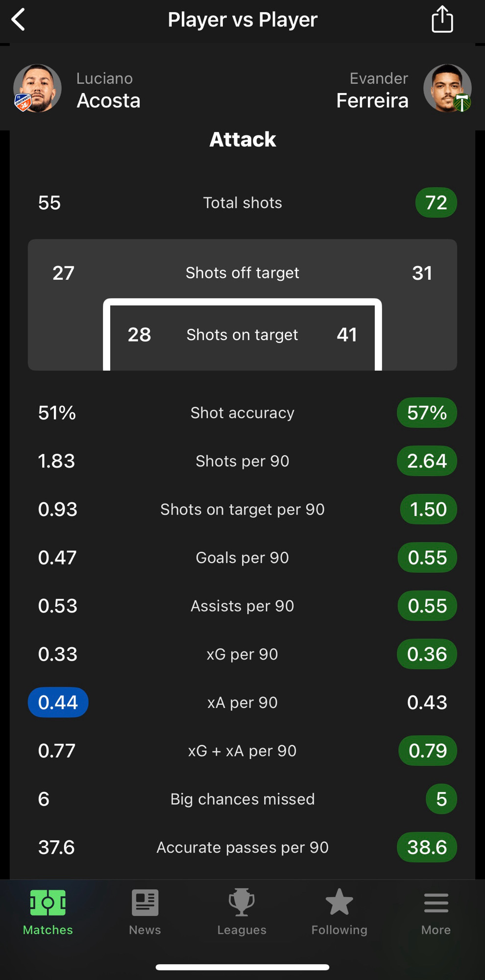
Task: Tap Portland Timbers badge on Ferreira's photo
Action: click(x=462, y=102)
